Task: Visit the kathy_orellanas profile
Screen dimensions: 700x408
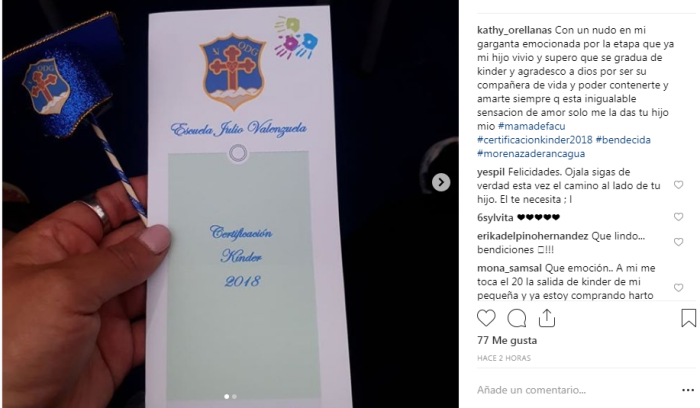Action: point(514,30)
